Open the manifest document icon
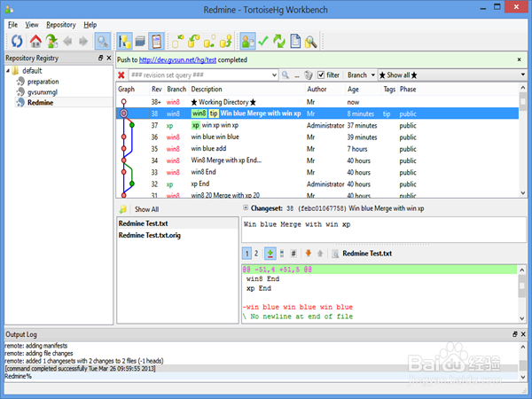The height and width of the screenshot is (399, 532). (295, 42)
